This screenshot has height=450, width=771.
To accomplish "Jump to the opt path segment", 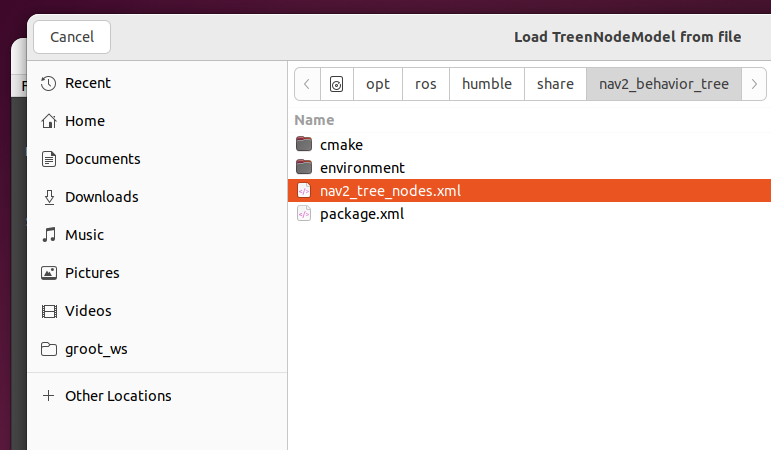I will pyautogui.click(x=378, y=84).
